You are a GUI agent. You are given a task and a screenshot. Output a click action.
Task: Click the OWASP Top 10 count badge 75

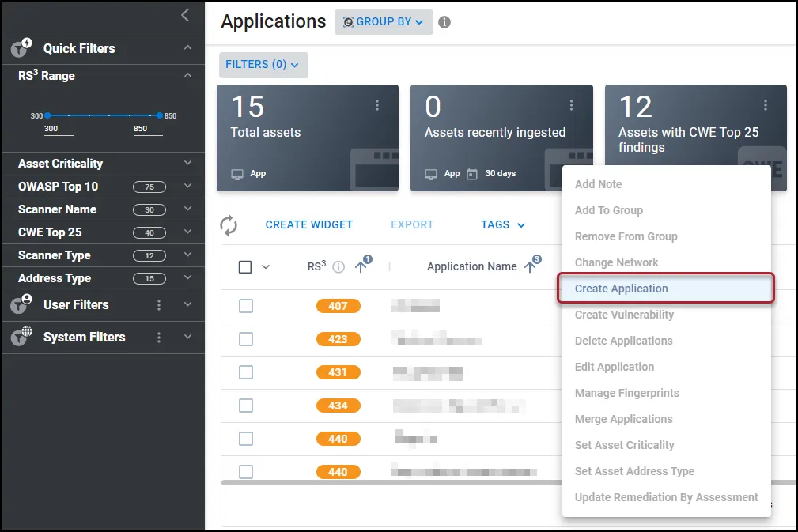click(149, 187)
